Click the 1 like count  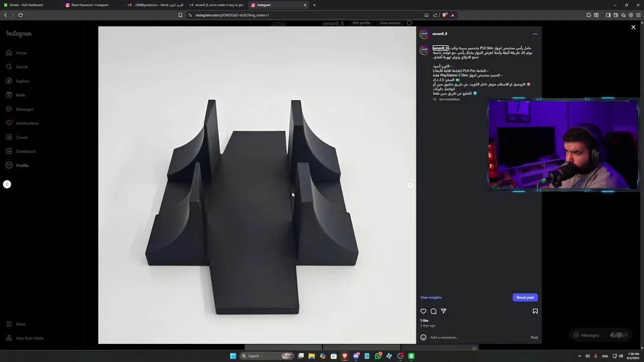click(424, 321)
